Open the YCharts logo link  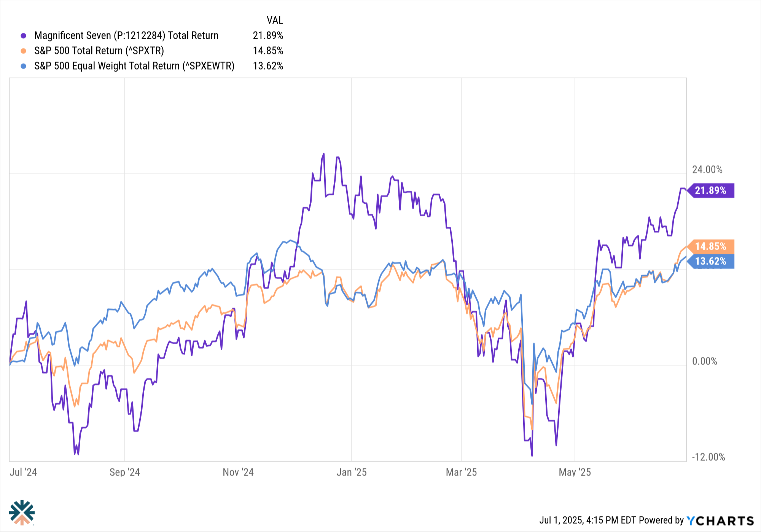coord(720,520)
